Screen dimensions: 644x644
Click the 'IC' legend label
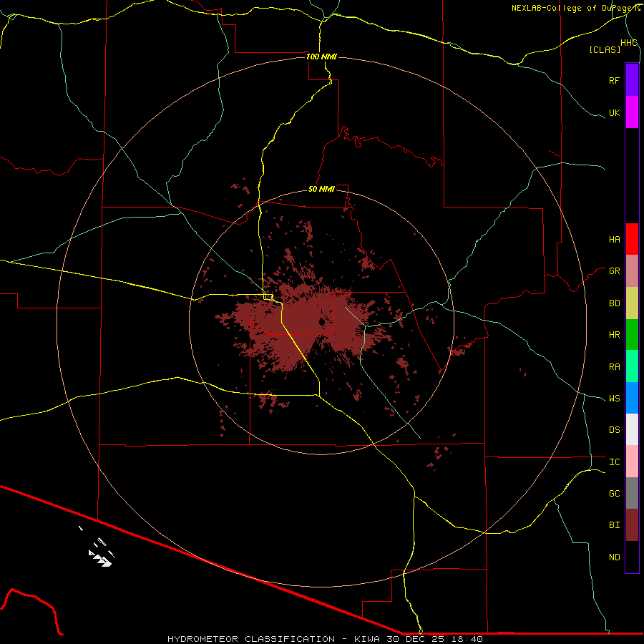(x=614, y=462)
